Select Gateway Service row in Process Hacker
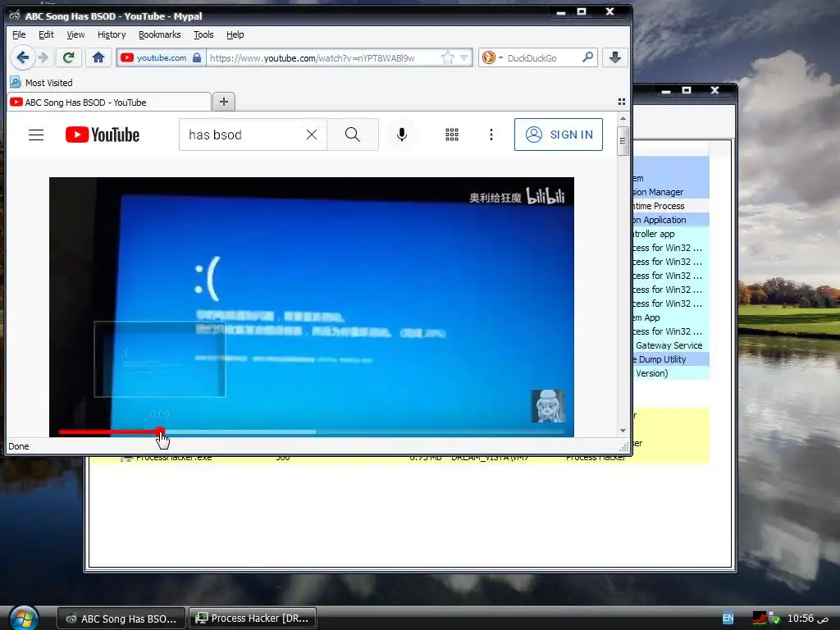 [671, 345]
